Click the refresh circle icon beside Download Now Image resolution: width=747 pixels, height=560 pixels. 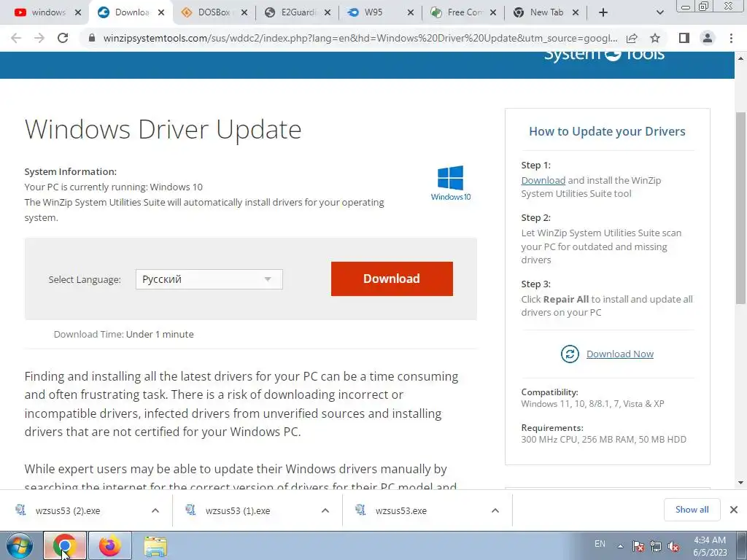tap(570, 354)
